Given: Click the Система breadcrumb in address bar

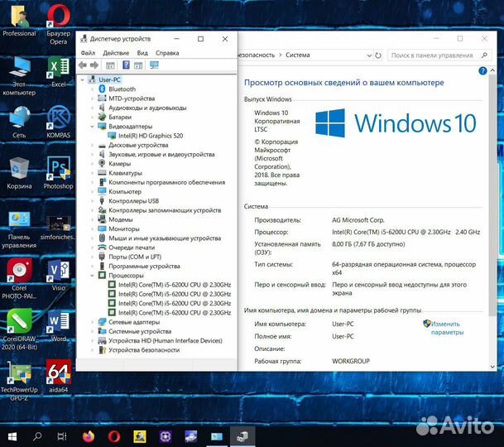Looking at the screenshot, I should (x=298, y=55).
